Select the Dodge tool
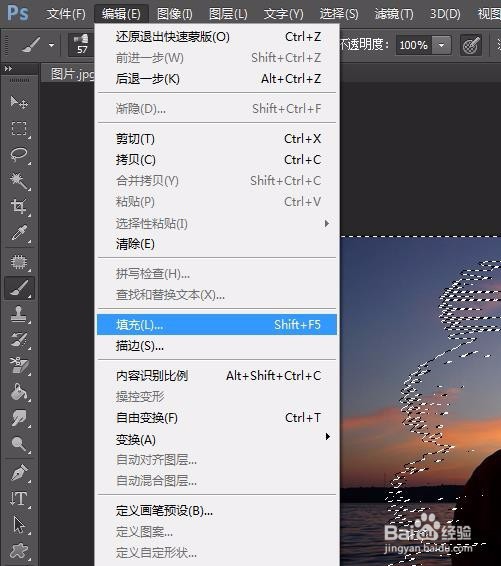Screen dimensions: 501x566 19,444
